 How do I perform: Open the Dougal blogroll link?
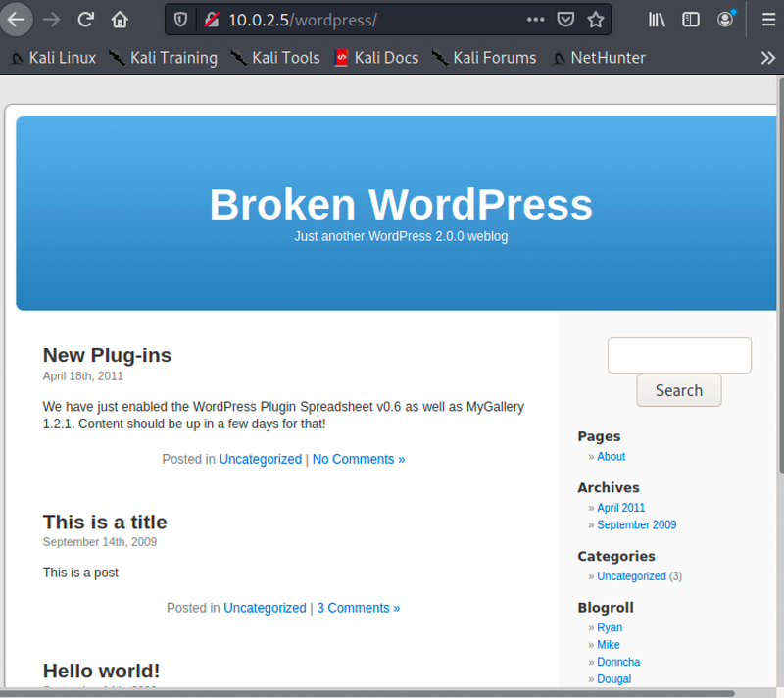(x=614, y=679)
